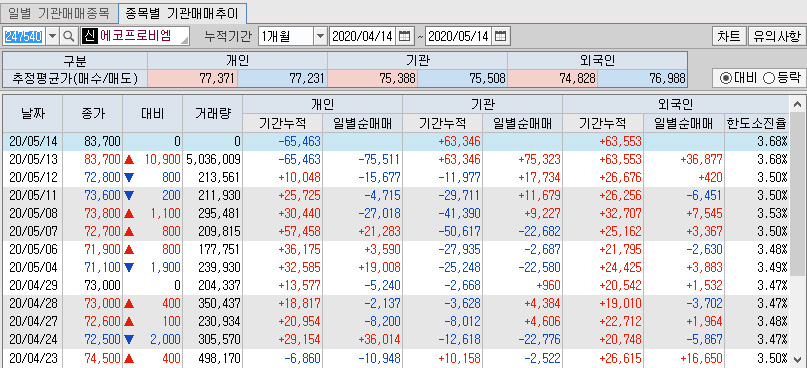
Task: Click the 날짜 column header
Action: [32, 114]
